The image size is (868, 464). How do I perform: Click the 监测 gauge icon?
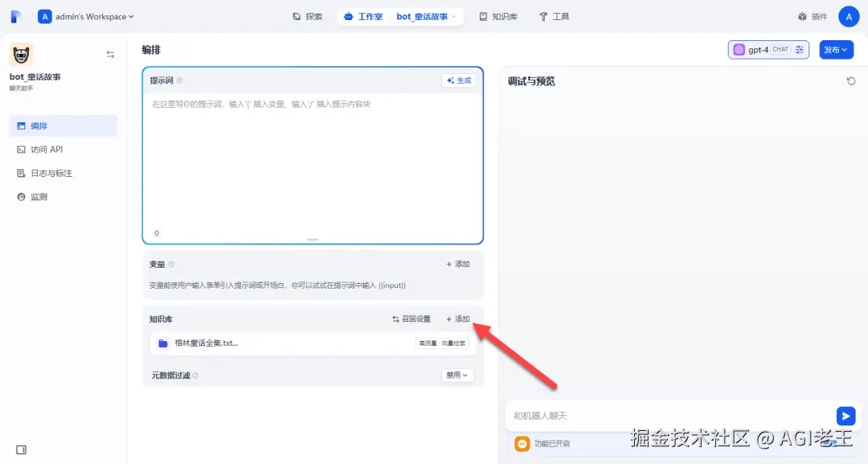pos(21,196)
